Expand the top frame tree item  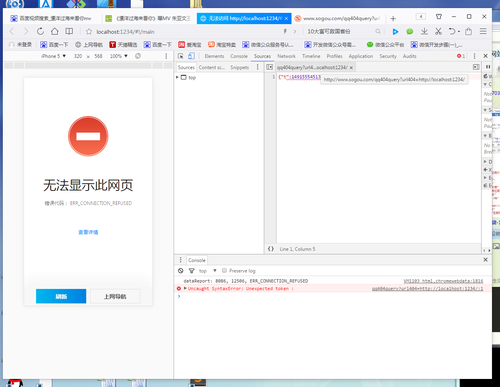point(177,77)
